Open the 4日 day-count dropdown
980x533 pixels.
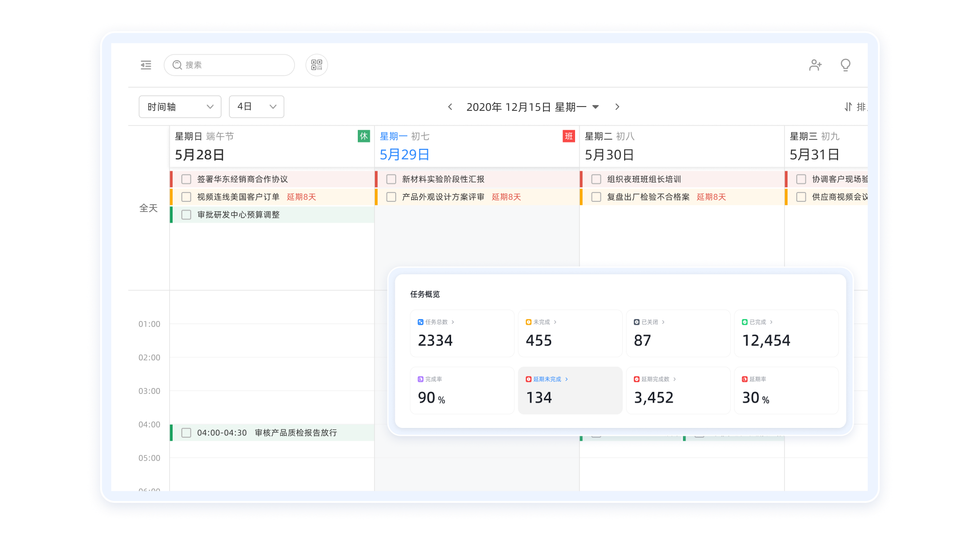coord(257,107)
